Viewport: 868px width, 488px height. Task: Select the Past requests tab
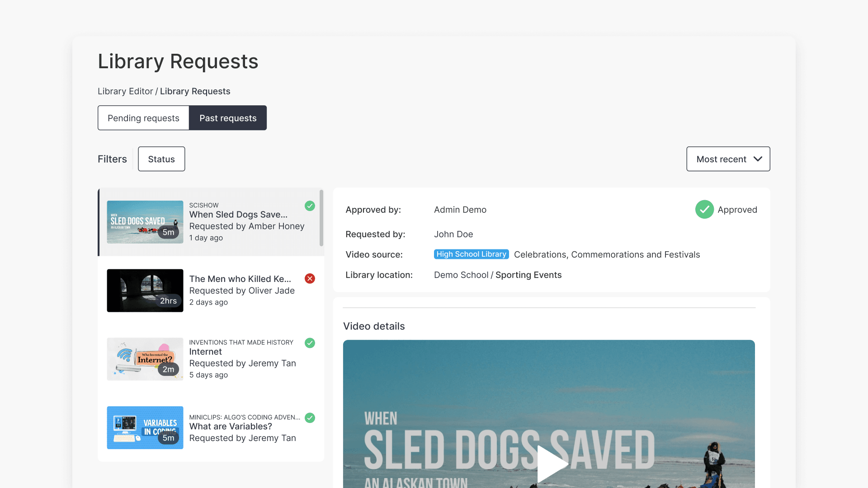tap(227, 118)
